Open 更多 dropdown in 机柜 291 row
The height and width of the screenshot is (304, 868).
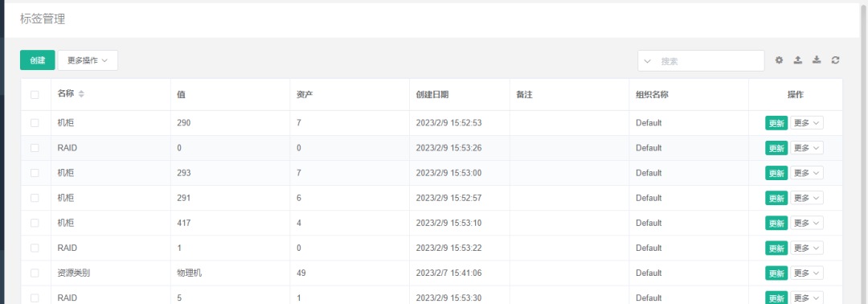coord(807,198)
